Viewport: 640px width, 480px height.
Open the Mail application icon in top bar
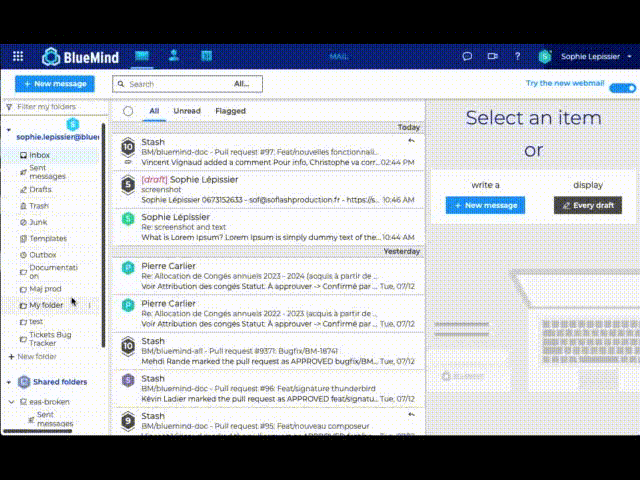[x=142, y=56]
